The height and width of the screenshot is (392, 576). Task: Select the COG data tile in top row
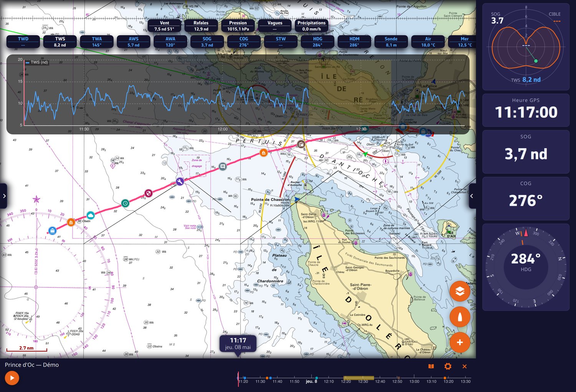[x=244, y=42]
